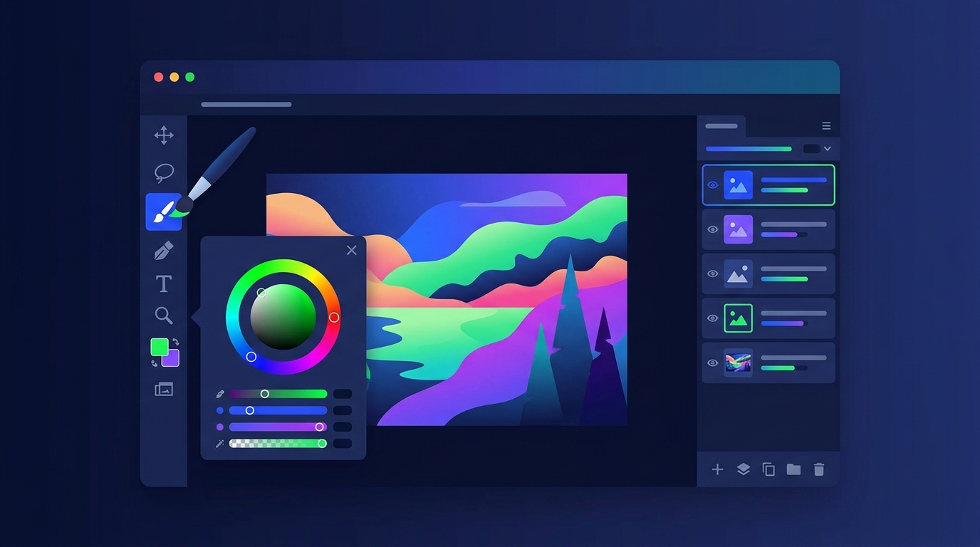980x547 pixels.
Task: Open the dark combo box beside the chevron
Action: pos(812,149)
